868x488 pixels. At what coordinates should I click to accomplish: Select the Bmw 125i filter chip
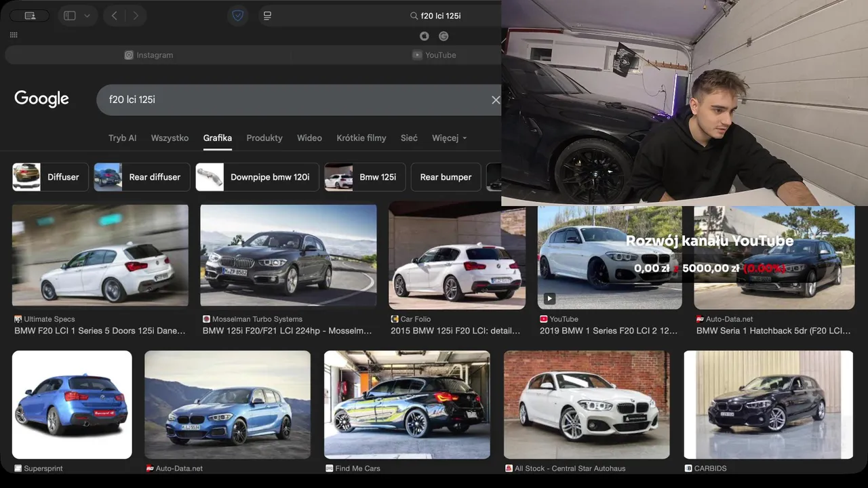[x=365, y=177]
